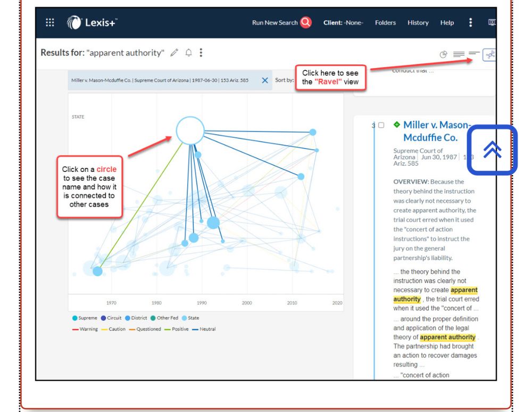Switch to the title-only list view icon

[x=474, y=53]
